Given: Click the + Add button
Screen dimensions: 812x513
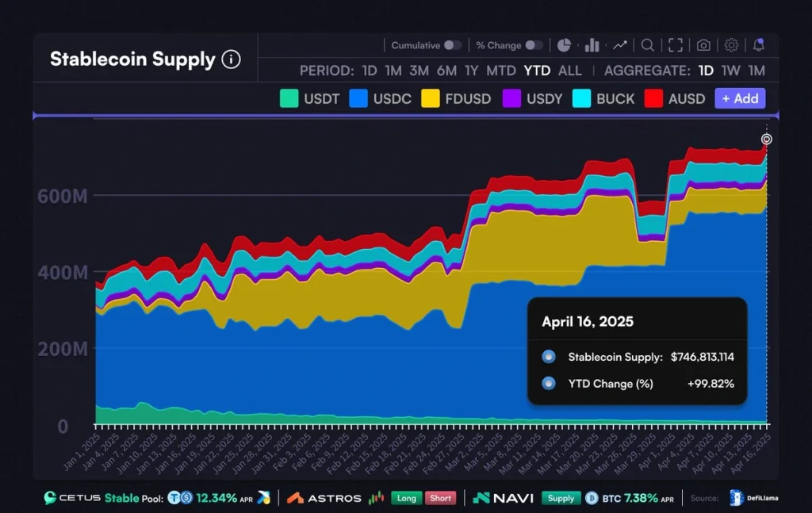Looking at the screenshot, I should coord(739,98).
